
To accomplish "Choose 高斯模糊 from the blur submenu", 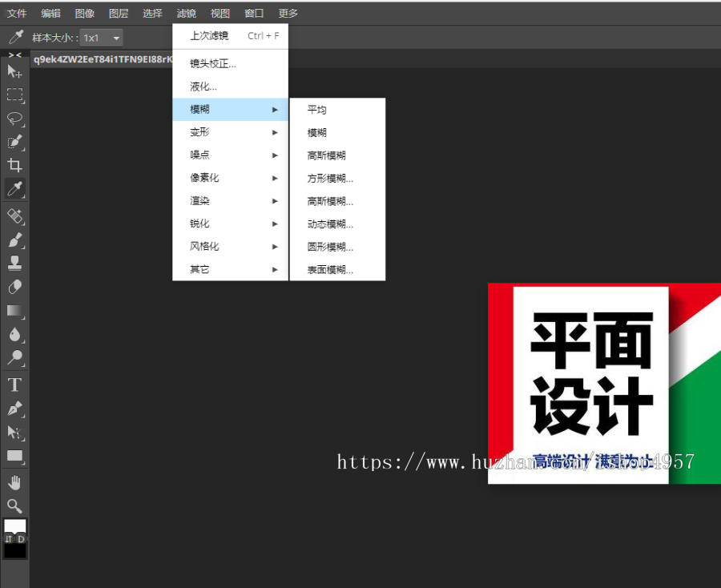I will (328, 155).
